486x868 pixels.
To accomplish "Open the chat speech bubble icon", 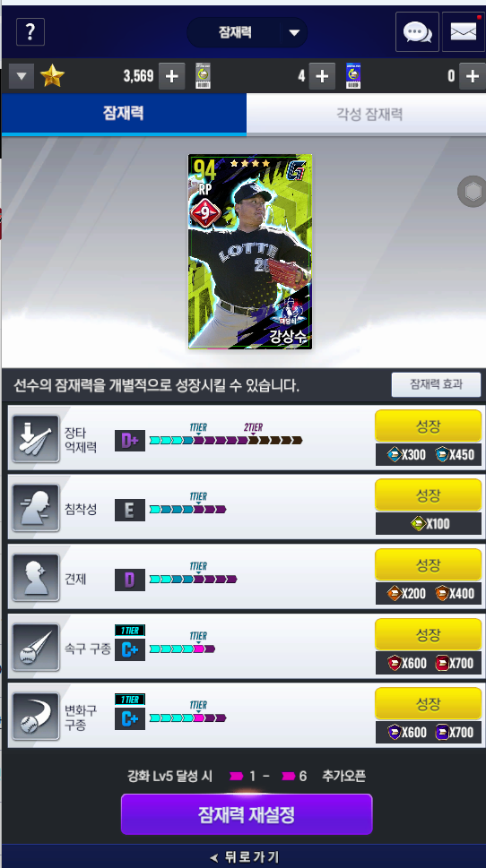I will pos(417,32).
